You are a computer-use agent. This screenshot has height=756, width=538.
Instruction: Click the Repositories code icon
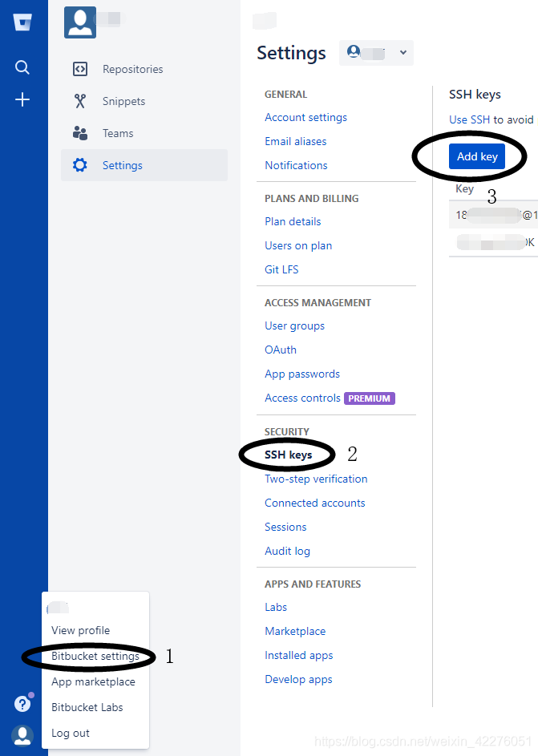pyautogui.click(x=80, y=69)
